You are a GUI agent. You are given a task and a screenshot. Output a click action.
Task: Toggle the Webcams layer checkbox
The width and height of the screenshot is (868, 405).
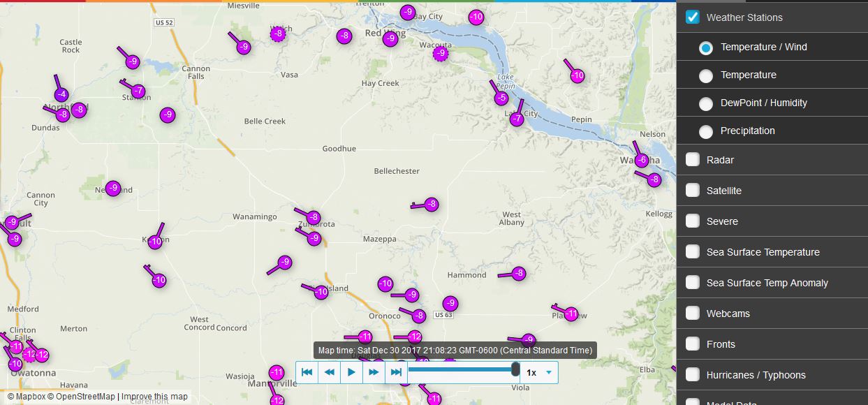[x=693, y=314]
